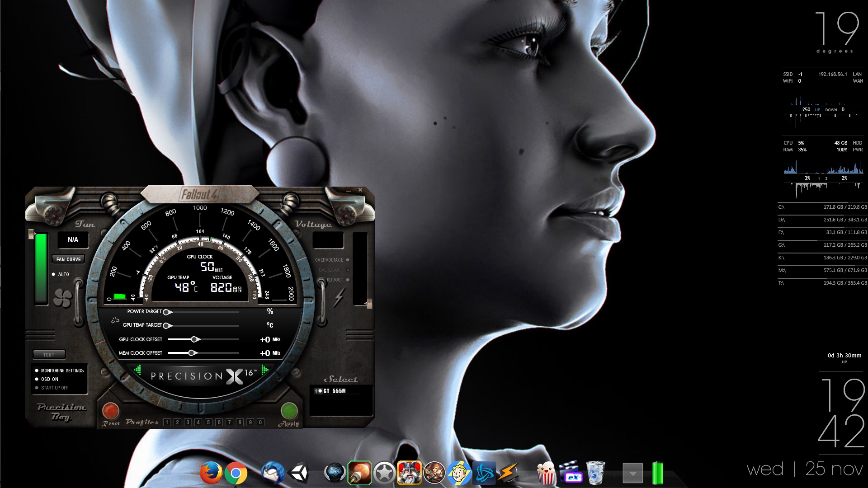The image size is (868, 488).
Task: Adjust the Power Target slider handle
Action: (167, 312)
